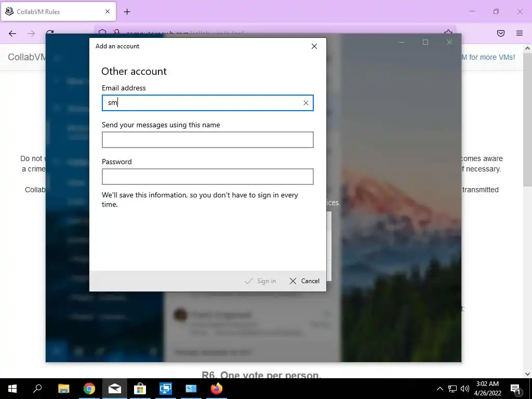Minimize the Mail app window

(x=402, y=42)
